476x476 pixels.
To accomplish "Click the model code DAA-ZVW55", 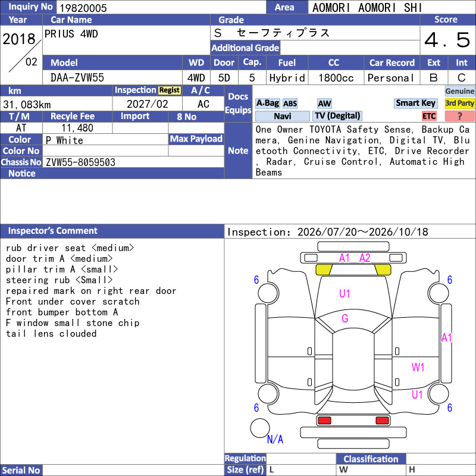I will (x=77, y=78).
